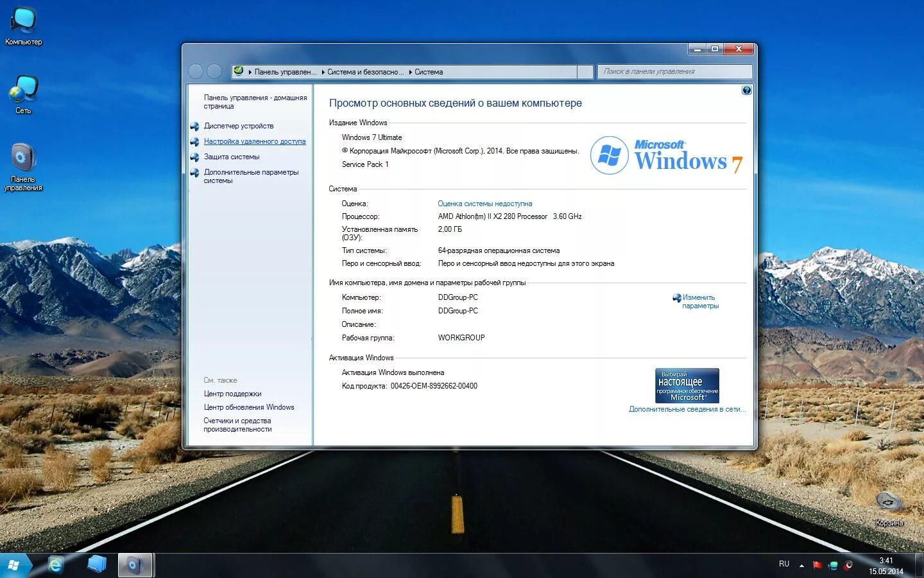The image size is (924, 578).
Task: Click the shield icon beside Защита системы
Action: (194, 157)
